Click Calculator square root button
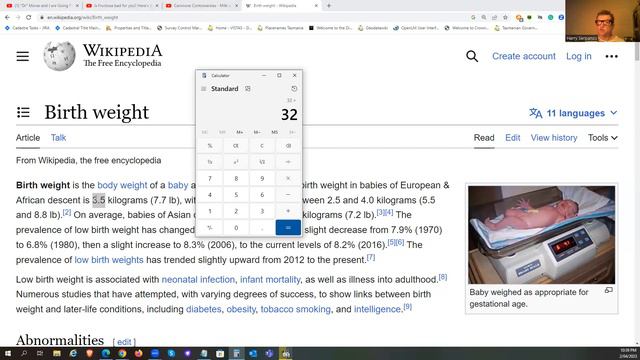Viewport: 640px width, 360px height. [262, 162]
